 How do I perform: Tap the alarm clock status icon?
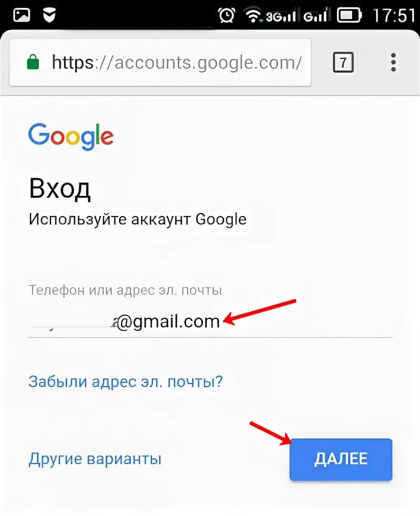coord(227,15)
